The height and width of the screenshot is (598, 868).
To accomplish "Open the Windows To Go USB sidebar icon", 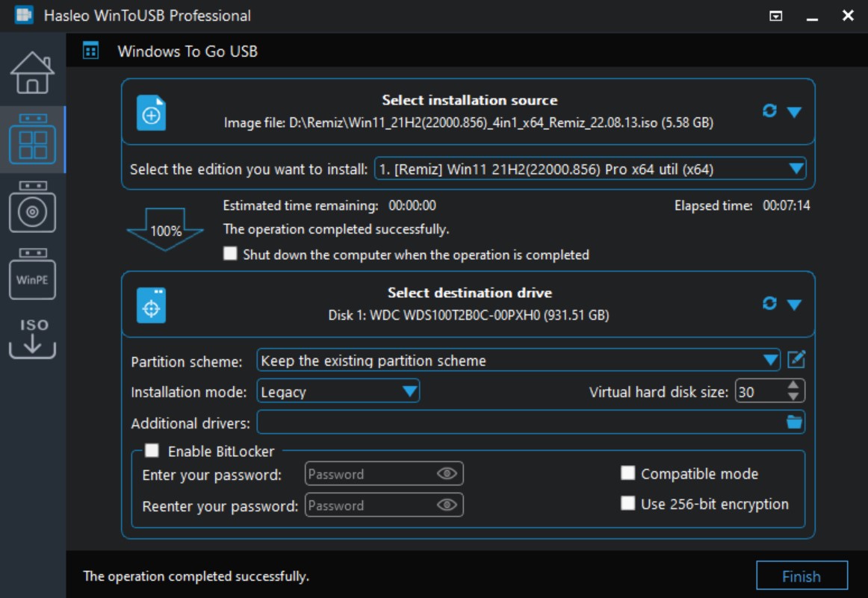I will pos(32,139).
